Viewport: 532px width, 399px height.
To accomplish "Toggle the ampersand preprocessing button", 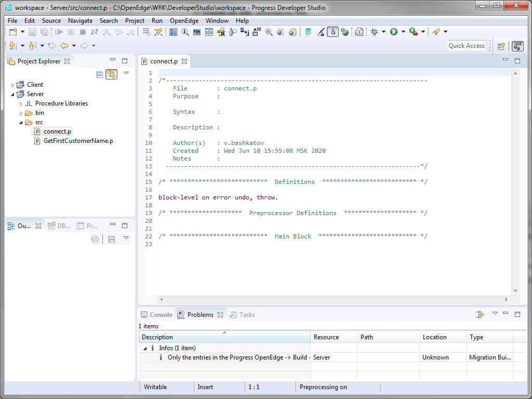I will click(x=333, y=32).
